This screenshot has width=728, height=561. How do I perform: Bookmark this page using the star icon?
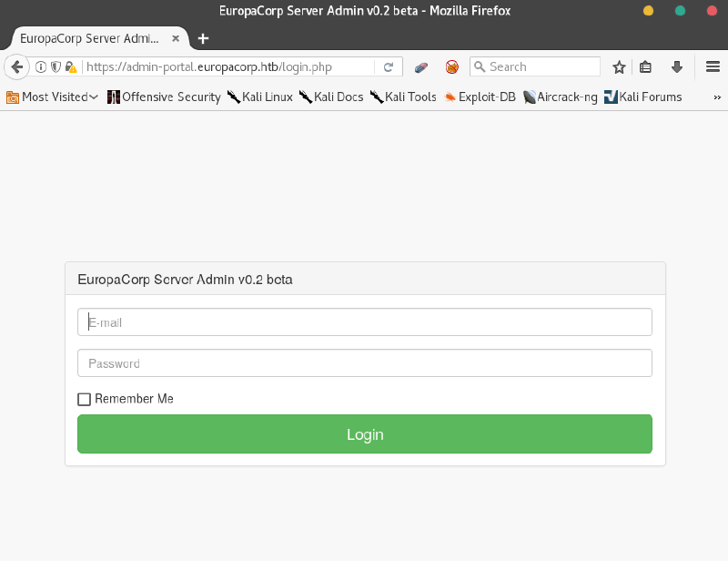point(619,66)
